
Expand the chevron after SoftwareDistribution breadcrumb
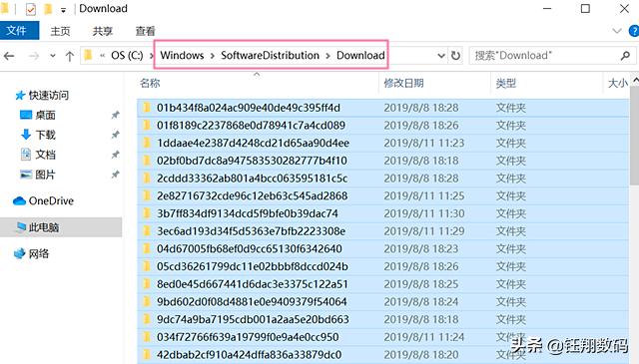click(328, 56)
